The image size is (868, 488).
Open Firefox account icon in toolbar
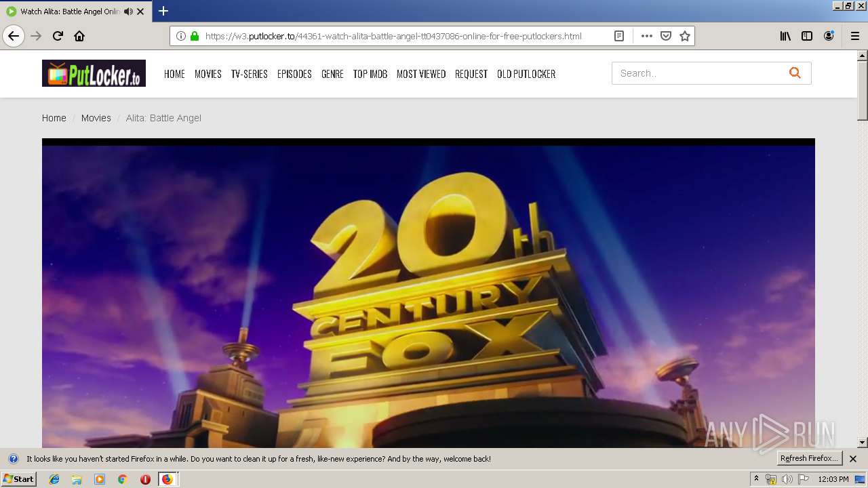829,36
